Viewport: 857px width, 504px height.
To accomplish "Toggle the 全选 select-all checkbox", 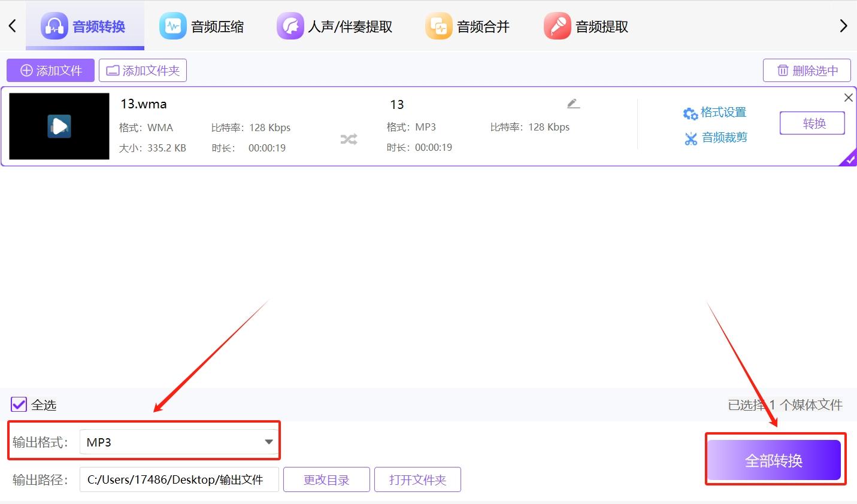I will click(x=19, y=405).
